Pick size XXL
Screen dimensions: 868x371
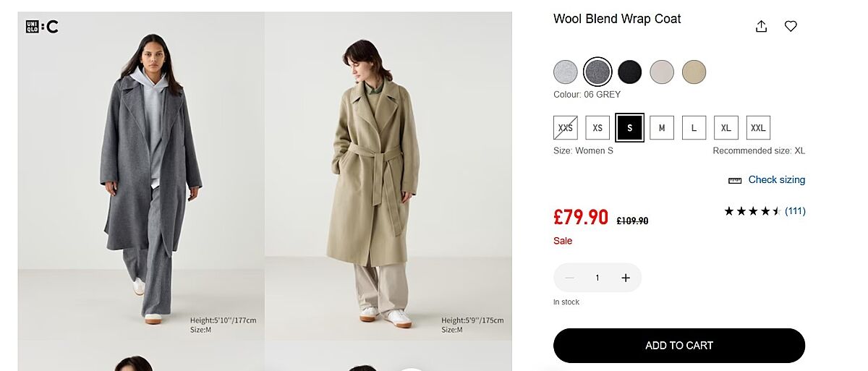point(757,128)
